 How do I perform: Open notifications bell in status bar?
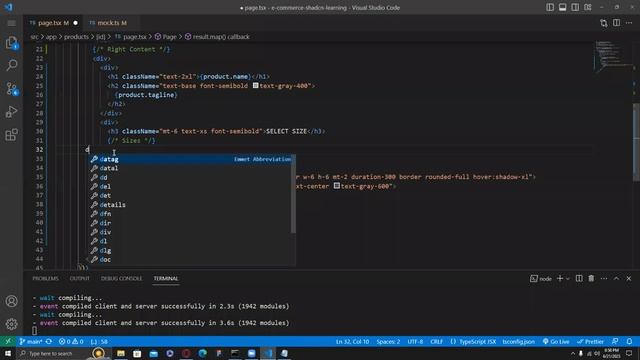click(x=629, y=342)
